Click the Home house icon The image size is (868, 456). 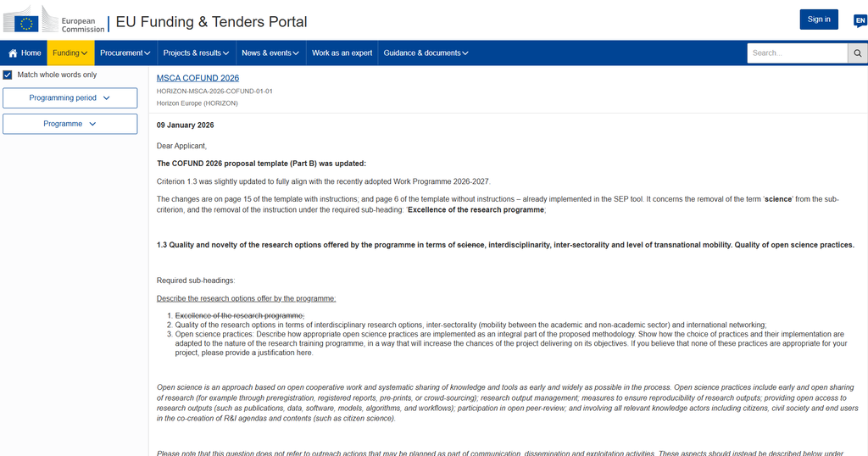(13, 53)
